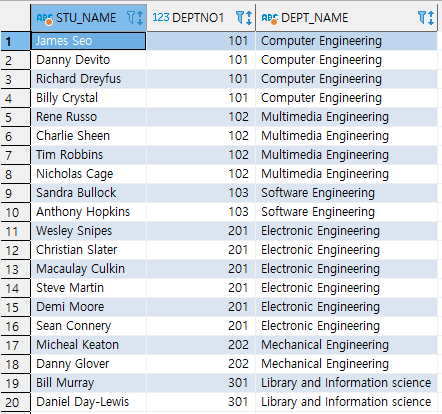
Task: Click the ABC type icon of STU_NAME
Action: point(45,18)
